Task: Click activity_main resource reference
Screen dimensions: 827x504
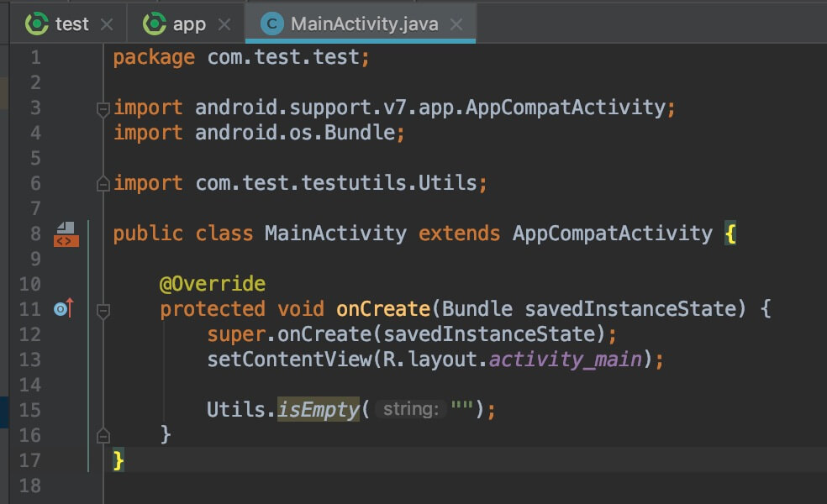Action: point(566,360)
